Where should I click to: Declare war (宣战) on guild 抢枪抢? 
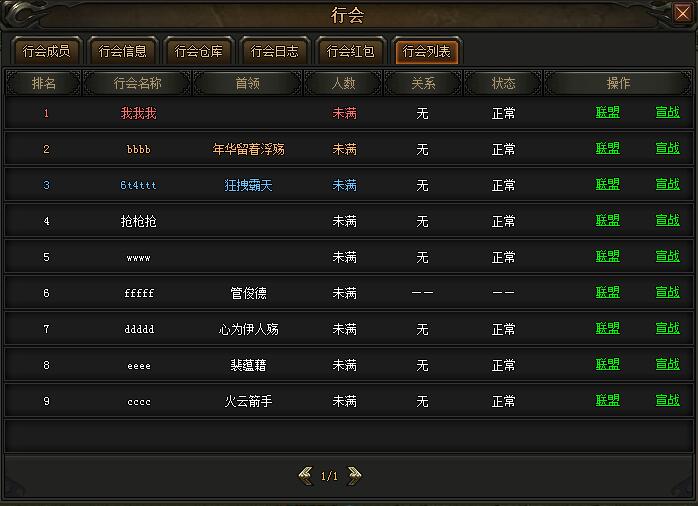[668, 220]
